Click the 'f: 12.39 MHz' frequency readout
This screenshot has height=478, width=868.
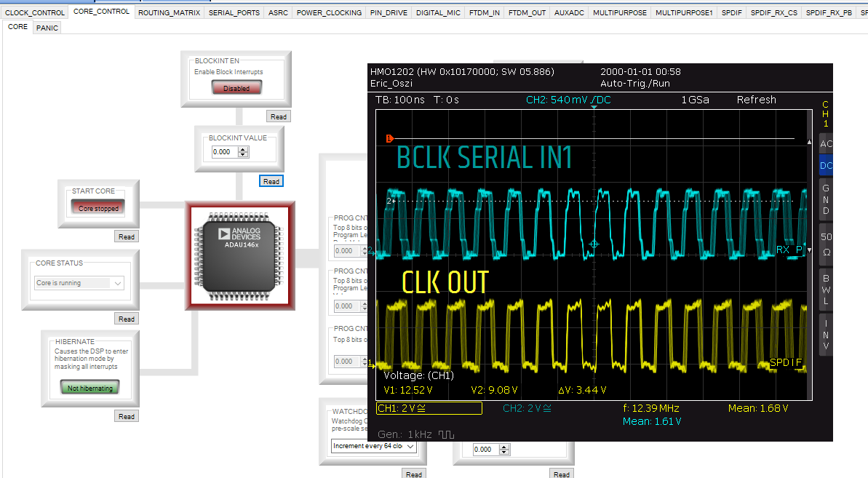click(651, 408)
